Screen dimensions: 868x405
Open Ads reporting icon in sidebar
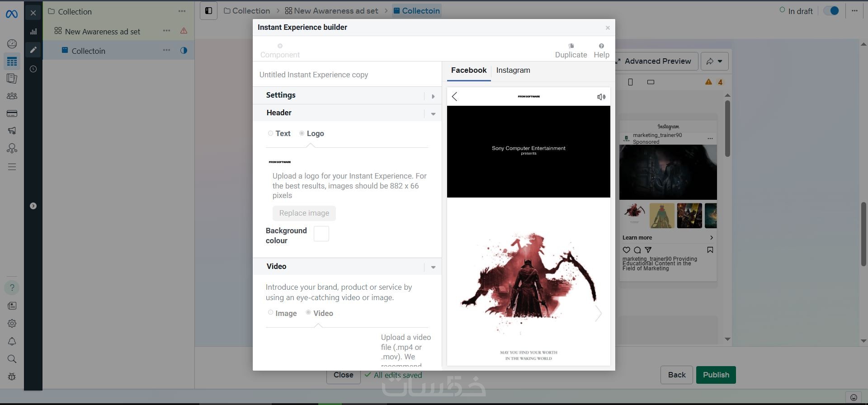(x=12, y=79)
